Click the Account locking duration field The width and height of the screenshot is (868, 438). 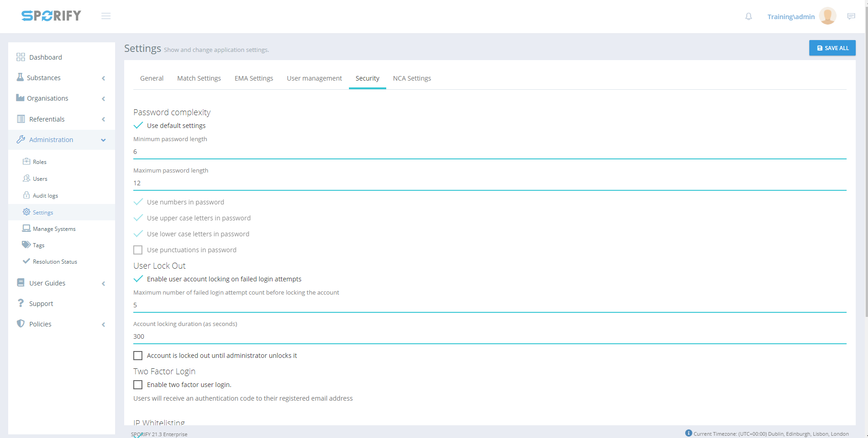(x=489, y=336)
